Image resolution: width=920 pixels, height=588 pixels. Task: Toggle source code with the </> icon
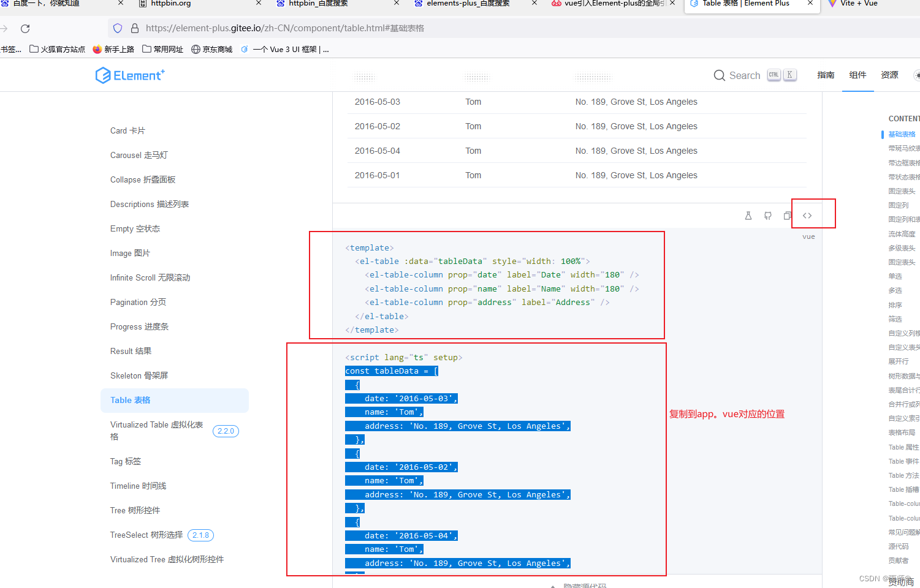(807, 215)
